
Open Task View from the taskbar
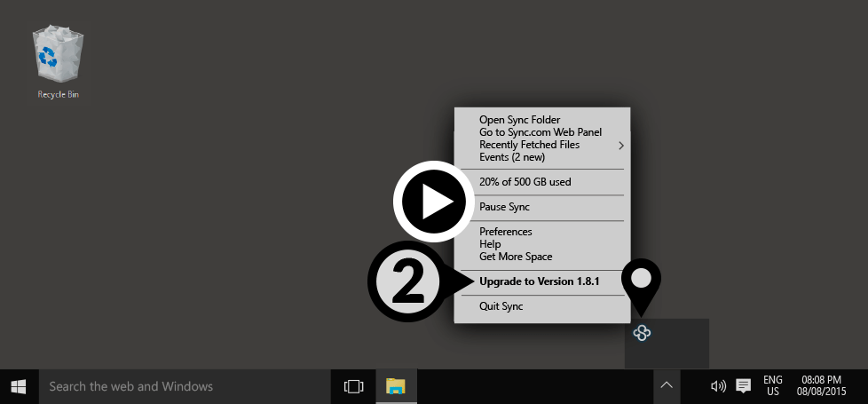[354, 386]
